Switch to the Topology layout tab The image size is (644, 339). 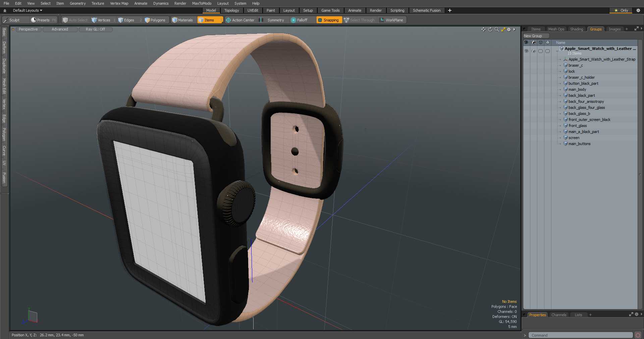point(231,10)
